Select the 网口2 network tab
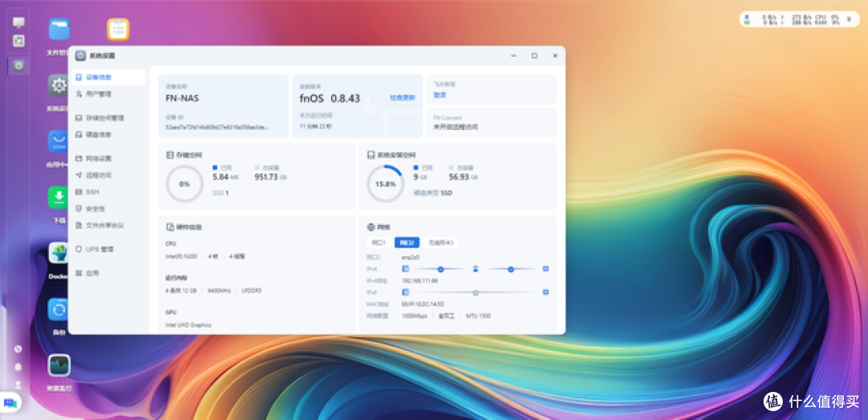 [407, 243]
